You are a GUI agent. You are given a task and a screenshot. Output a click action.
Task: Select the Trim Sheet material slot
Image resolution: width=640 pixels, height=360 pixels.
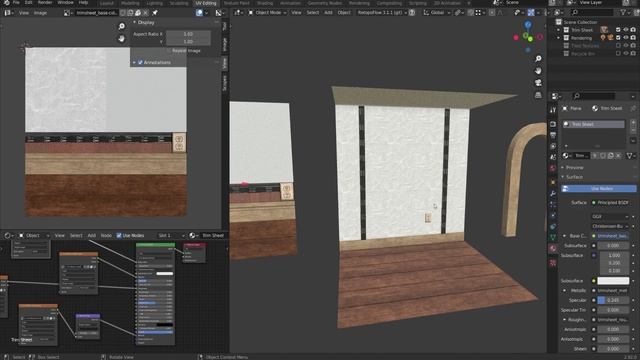click(x=594, y=124)
